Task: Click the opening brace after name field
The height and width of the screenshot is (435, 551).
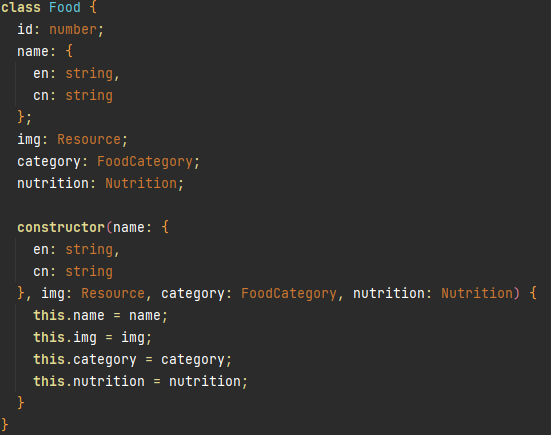Action: [x=69, y=51]
